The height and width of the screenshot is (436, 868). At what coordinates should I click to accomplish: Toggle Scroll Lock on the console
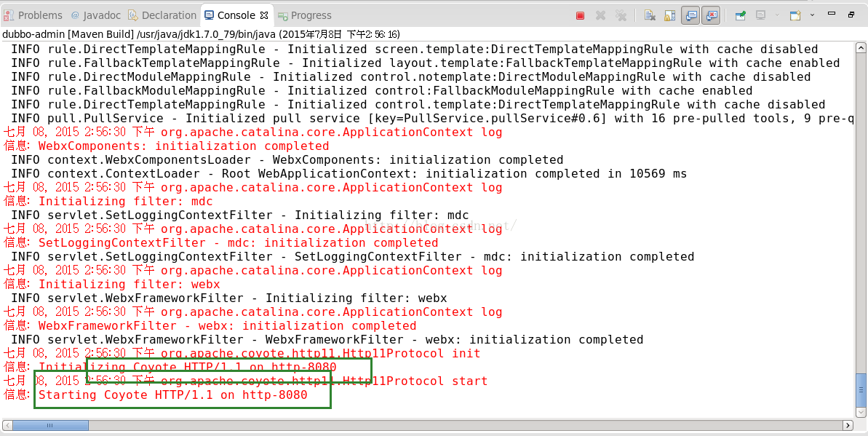(670, 16)
